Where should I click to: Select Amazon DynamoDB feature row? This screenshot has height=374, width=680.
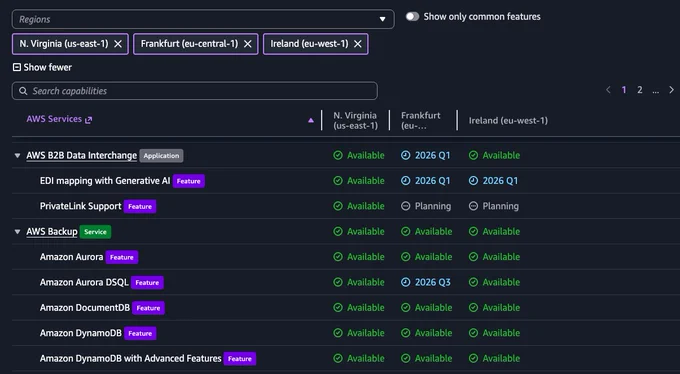coord(346,333)
